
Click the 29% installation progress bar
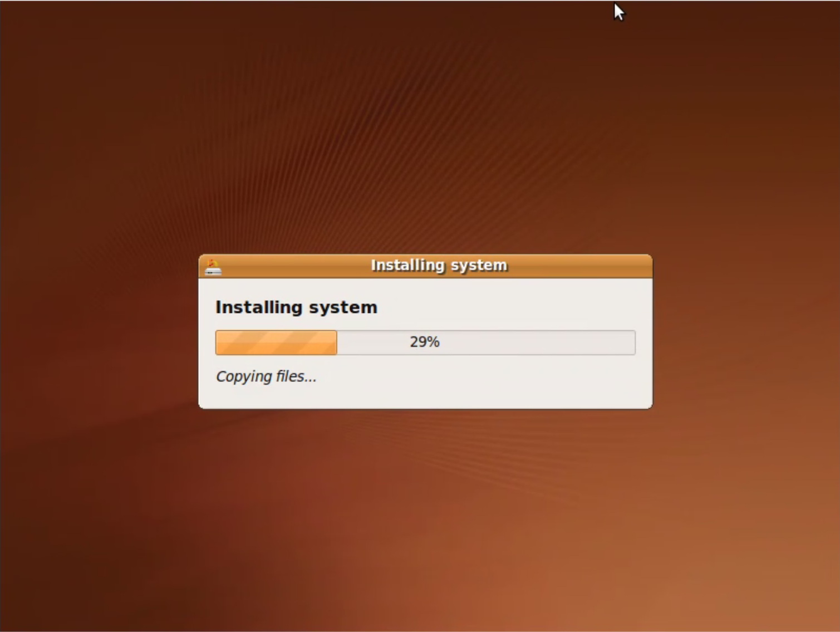425,342
